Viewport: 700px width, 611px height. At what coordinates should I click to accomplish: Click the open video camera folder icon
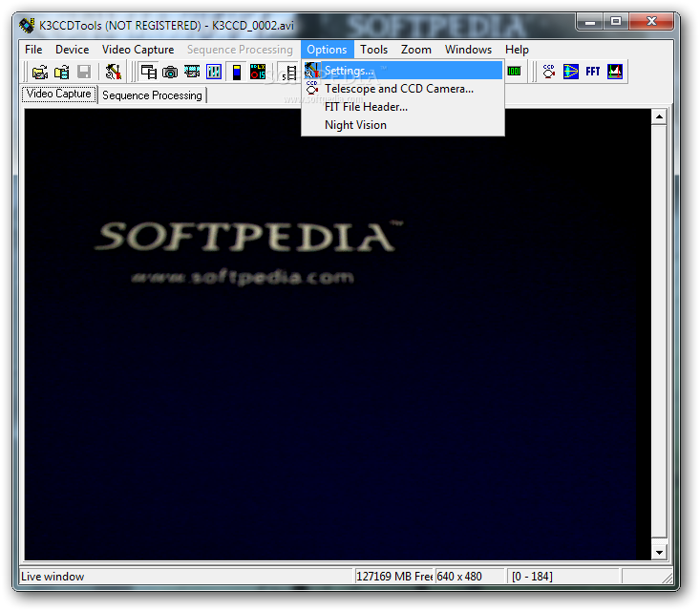(40, 72)
